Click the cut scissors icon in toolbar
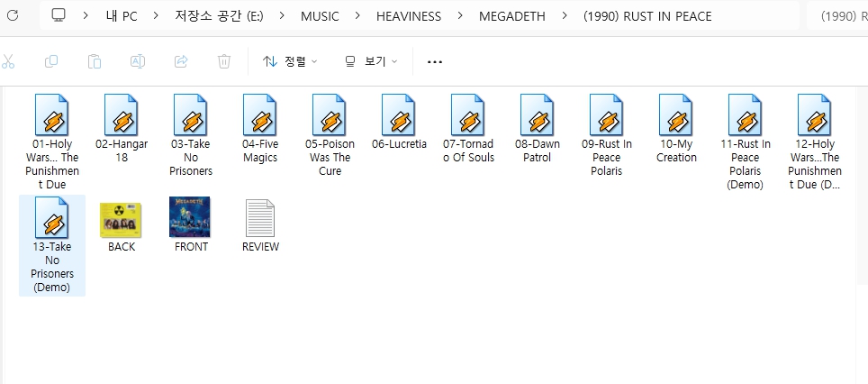The width and height of the screenshot is (868, 384). pyautogui.click(x=9, y=61)
